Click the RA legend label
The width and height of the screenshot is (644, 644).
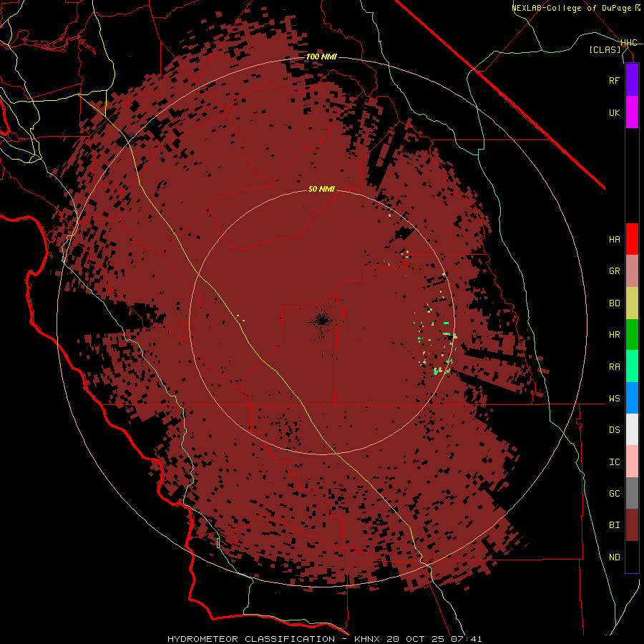coord(614,367)
